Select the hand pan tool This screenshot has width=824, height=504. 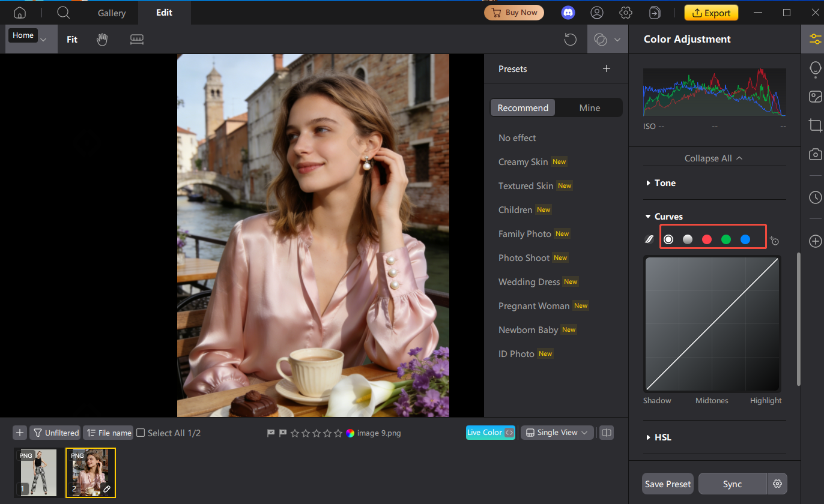click(x=103, y=40)
